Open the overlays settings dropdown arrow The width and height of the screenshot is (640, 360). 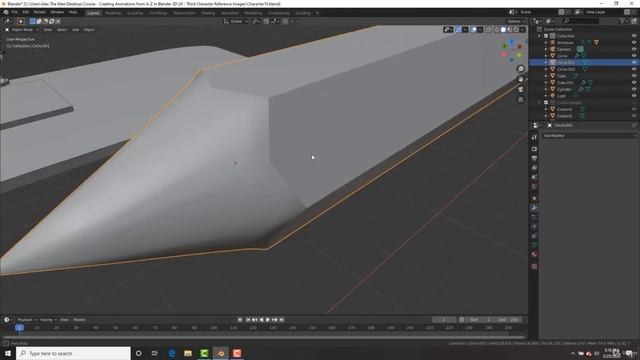(x=480, y=29)
